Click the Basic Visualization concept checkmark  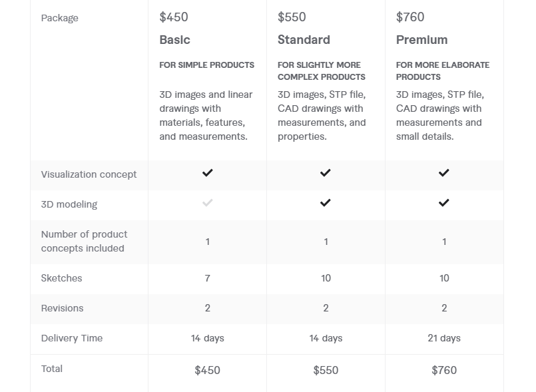pos(208,173)
